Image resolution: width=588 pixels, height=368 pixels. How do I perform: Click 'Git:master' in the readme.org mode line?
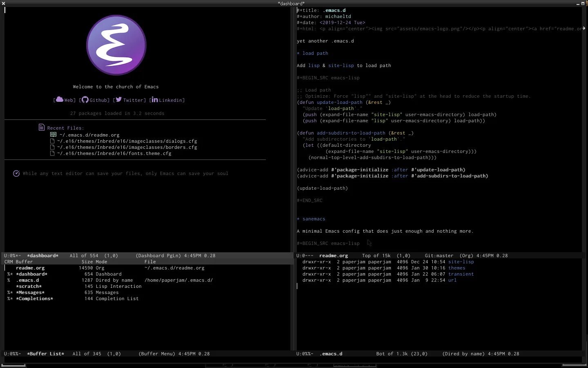[439, 256]
